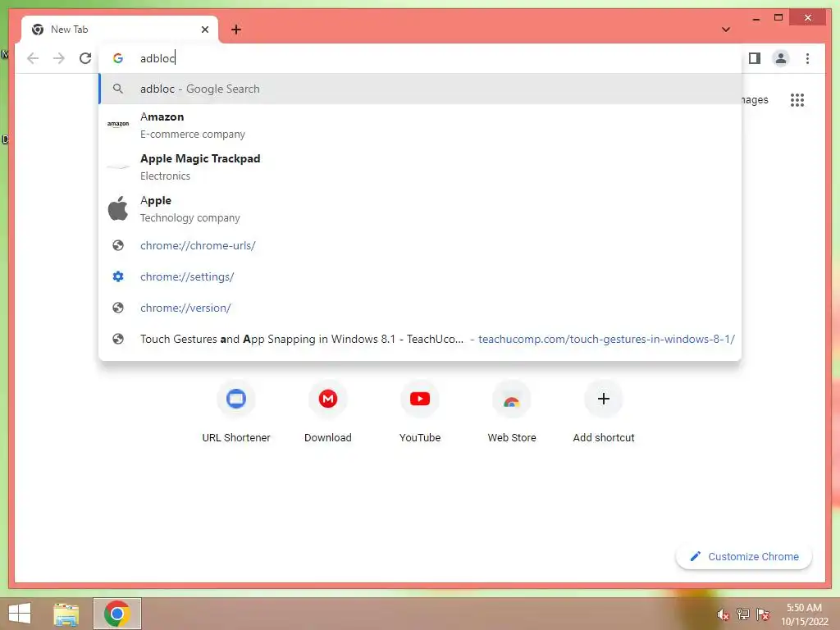The image size is (840, 630).
Task: Choose the Amazon suggestion
Action: coord(421,125)
